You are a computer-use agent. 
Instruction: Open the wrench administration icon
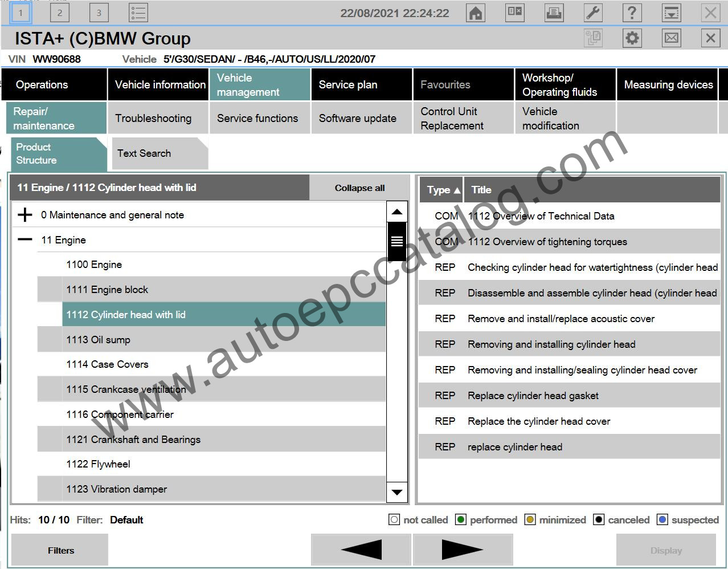click(594, 13)
